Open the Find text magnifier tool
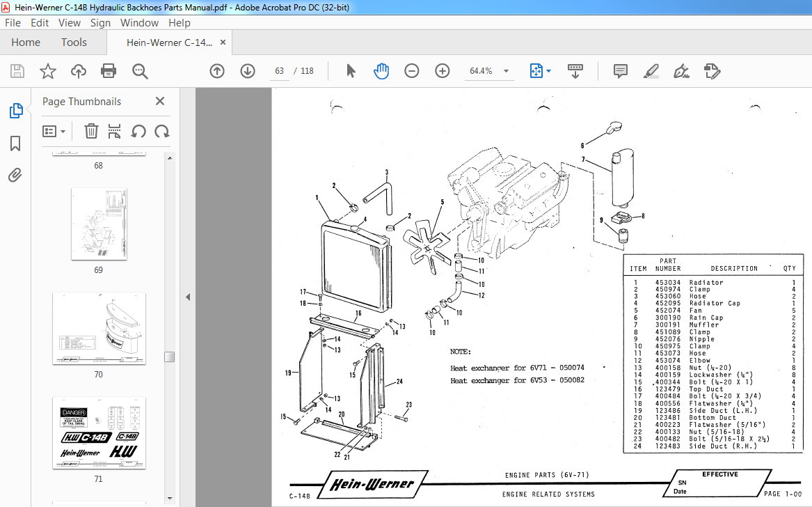Screen dimensions: 812x507 click(140, 71)
